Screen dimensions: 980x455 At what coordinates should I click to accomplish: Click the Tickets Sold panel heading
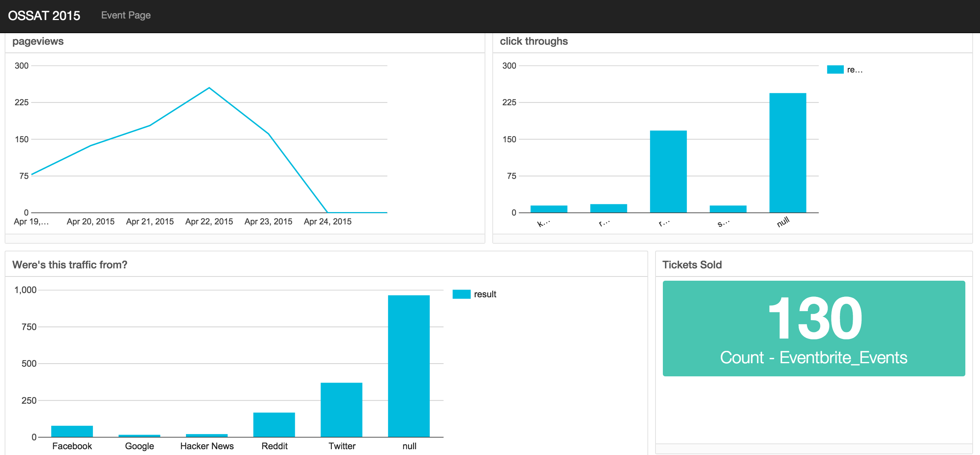[x=692, y=265]
